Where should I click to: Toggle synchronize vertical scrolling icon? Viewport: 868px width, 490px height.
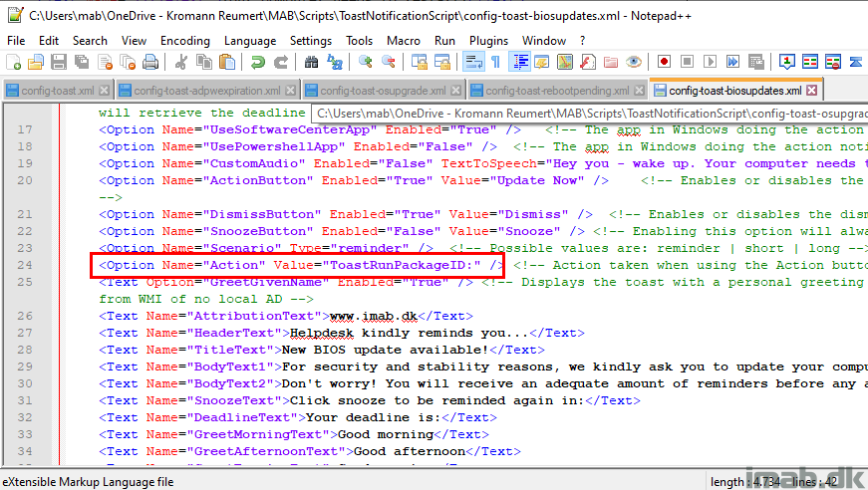pos(420,62)
